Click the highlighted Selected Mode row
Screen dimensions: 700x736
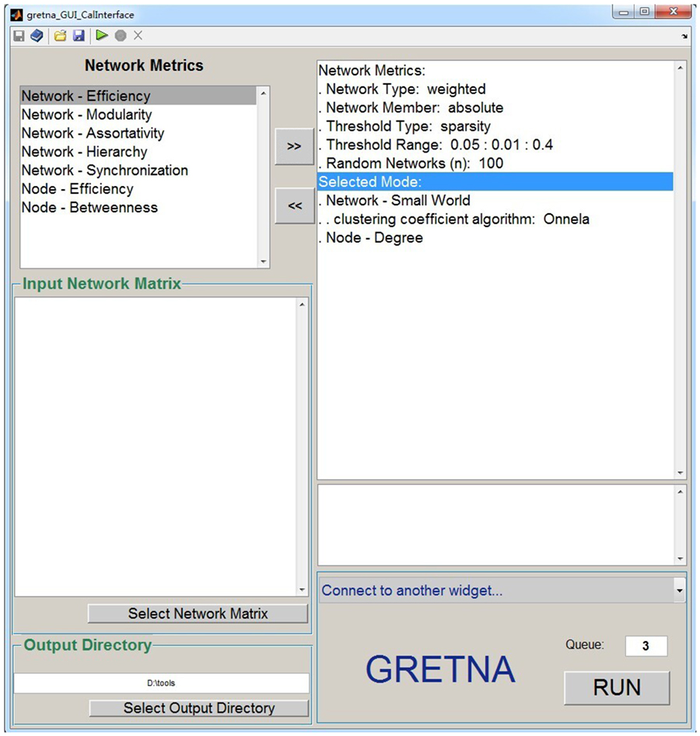click(x=495, y=181)
